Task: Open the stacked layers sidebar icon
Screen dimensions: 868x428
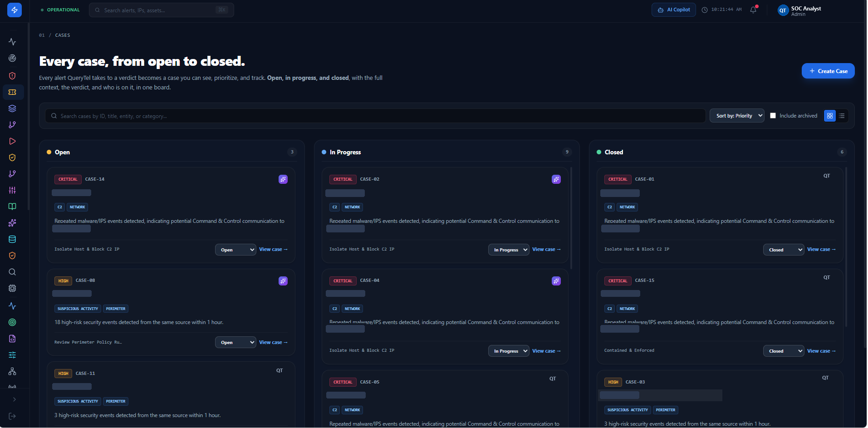Action: [12, 108]
